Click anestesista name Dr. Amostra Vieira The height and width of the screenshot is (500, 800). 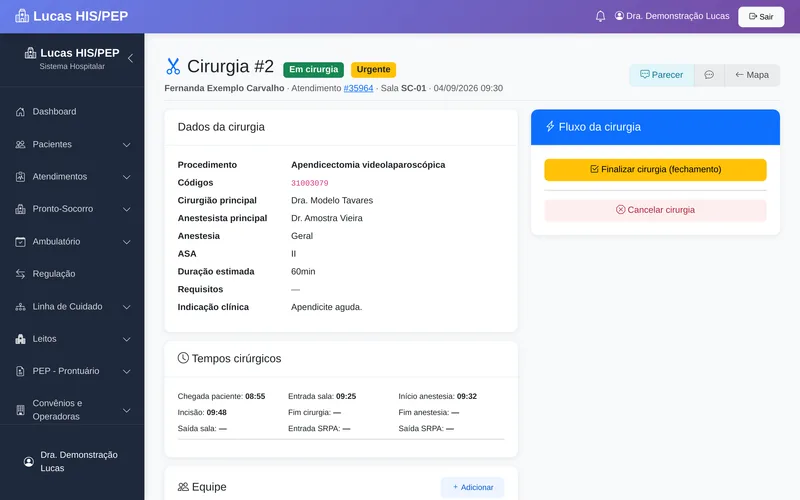pyautogui.click(x=327, y=218)
